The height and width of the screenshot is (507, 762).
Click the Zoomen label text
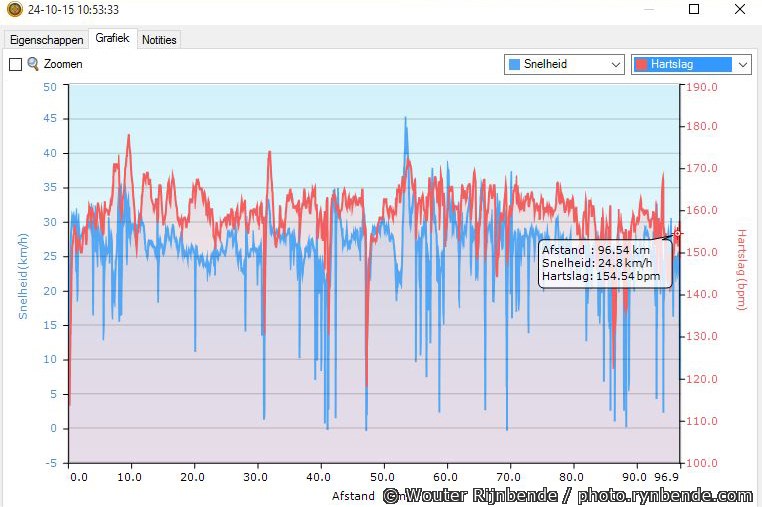point(63,64)
